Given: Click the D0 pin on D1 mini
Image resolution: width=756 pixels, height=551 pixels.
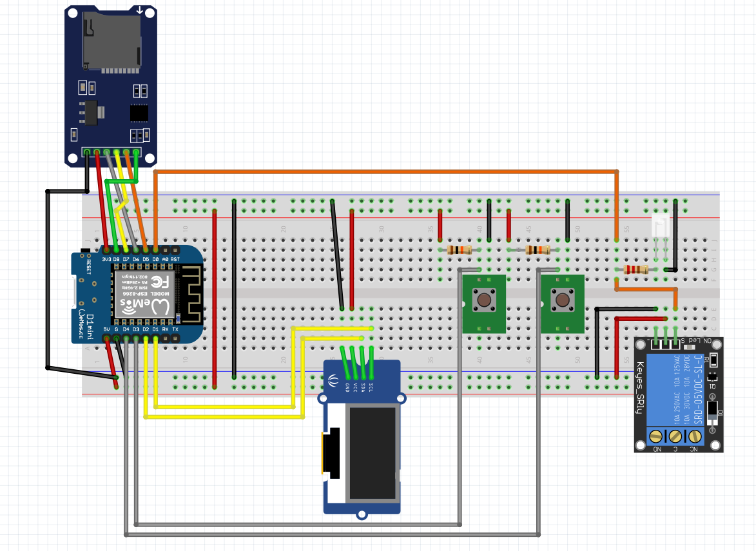Looking at the screenshot, I should point(156,250).
